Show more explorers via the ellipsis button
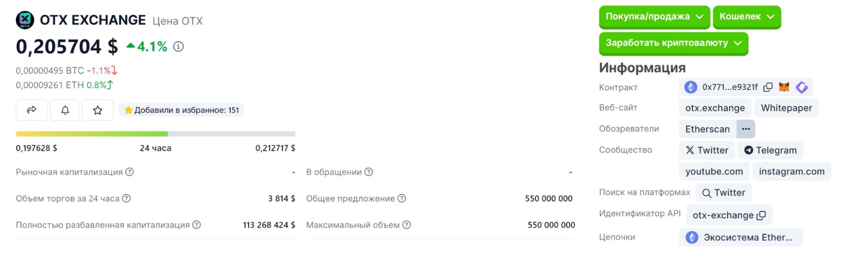Screen dimensions: 868x266 click(x=746, y=129)
